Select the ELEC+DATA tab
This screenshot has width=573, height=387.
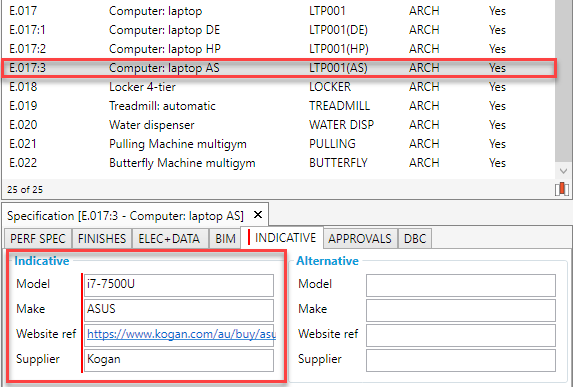[x=169, y=239]
